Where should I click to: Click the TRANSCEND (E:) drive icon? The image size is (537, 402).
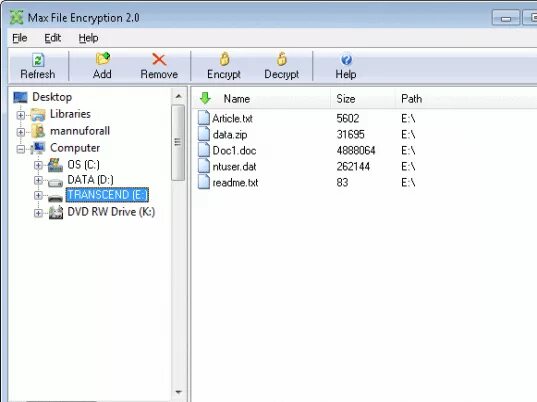coord(55,198)
